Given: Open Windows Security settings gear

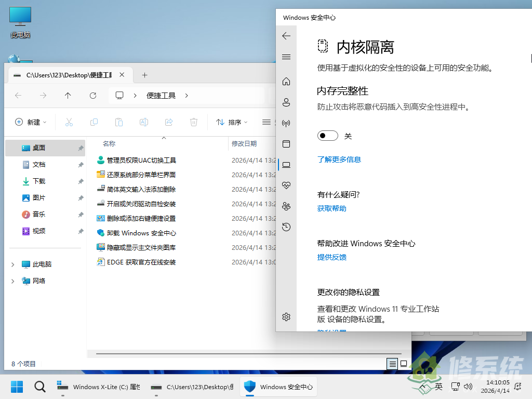Looking at the screenshot, I should pyautogui.click(x=286, y=317).
